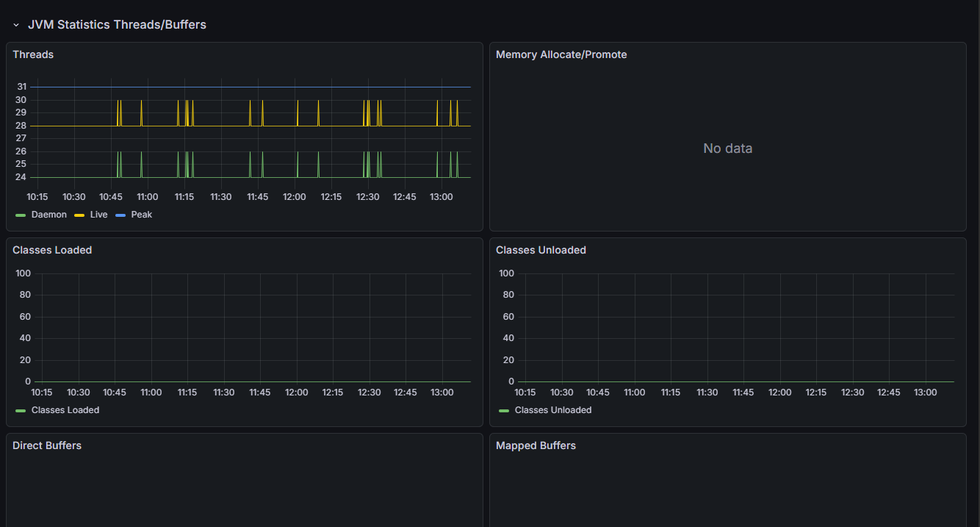Click the 12:00 x-axis label in Classes Loaded
This screenshot has width=980, height=527.
297,392
